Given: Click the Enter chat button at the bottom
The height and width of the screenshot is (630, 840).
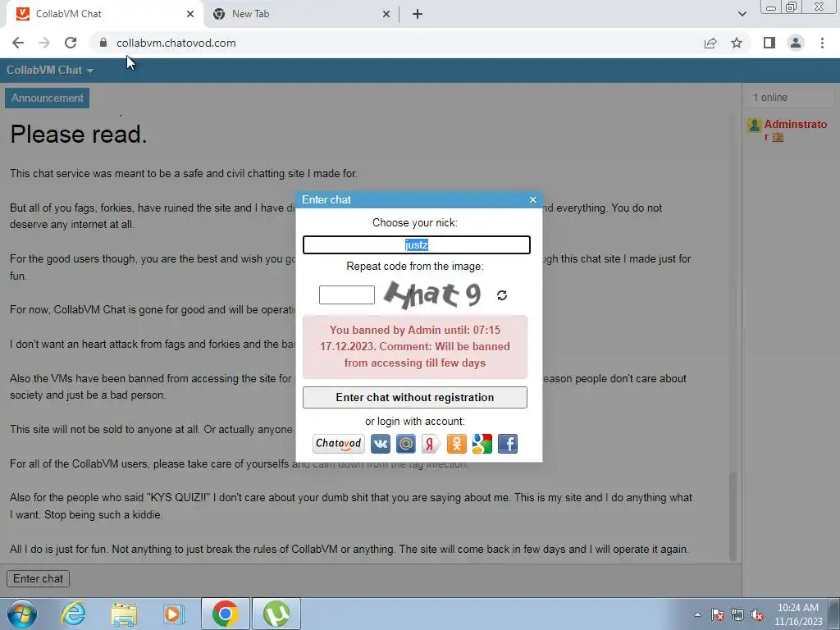Looking at the screenshot, I should pyautogui.click(x=38, y=578).
